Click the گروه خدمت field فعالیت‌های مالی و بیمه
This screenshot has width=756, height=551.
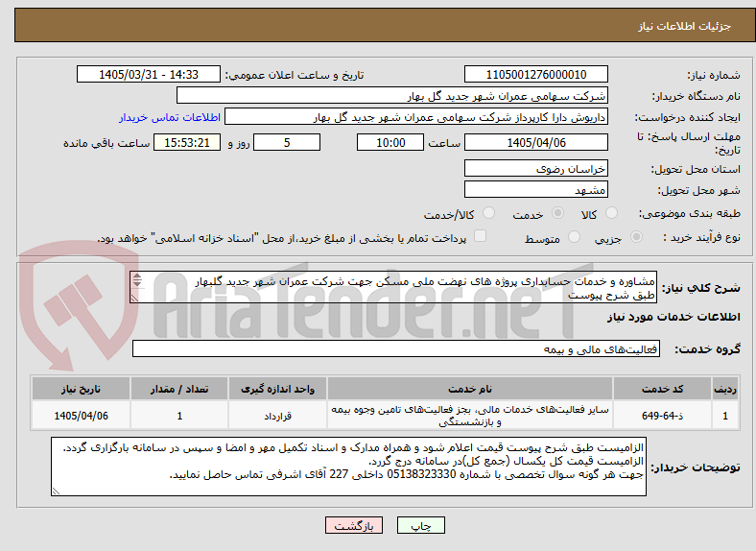coord(396,348)
